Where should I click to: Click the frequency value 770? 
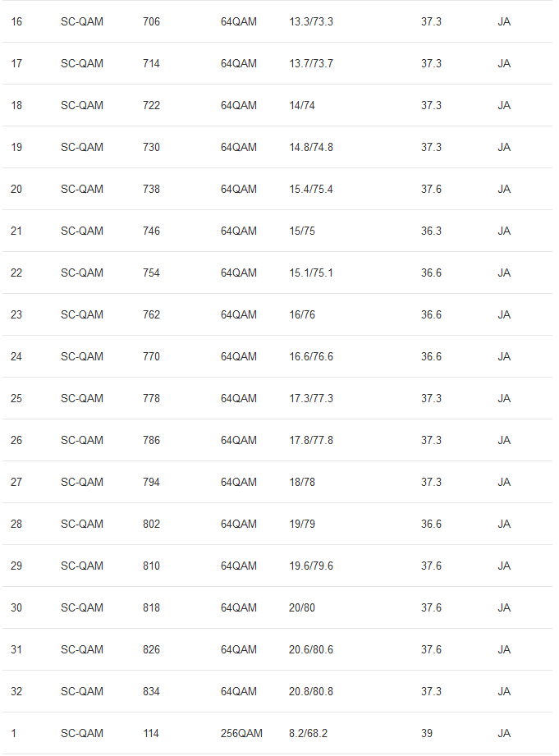click(151, 357)
